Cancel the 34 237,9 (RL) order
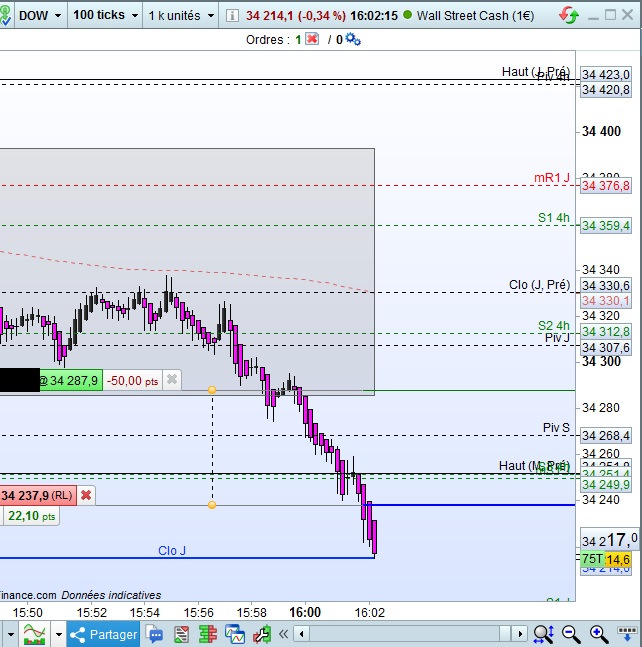Screen dimensions: 642x647 pyautogui.click(x=86, y=495)
